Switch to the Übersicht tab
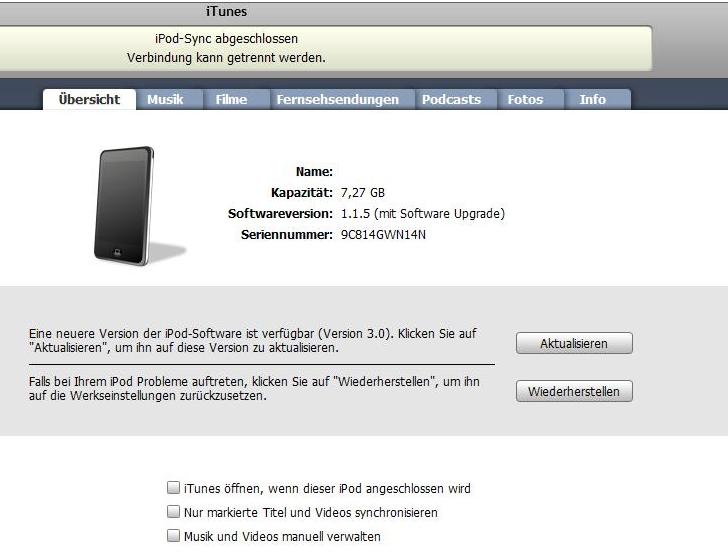Image resolution: width=728 pixels, height=557 pixels. point(90,99)
